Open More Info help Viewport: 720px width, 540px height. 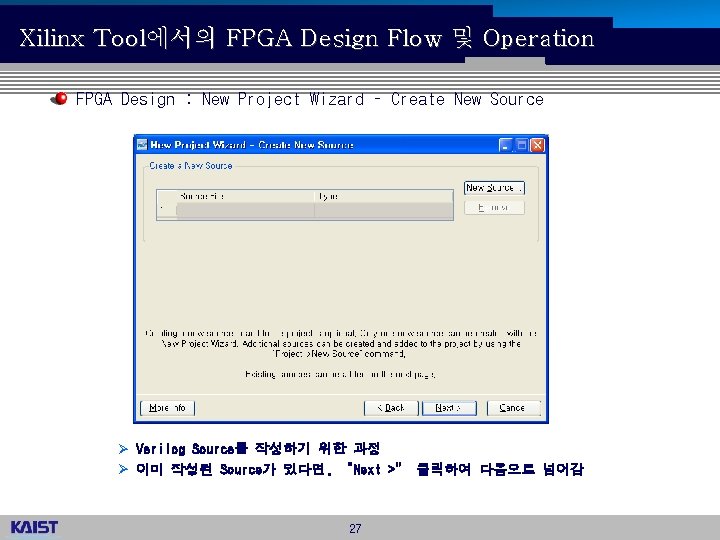pyautogui.click(x=167, y=408)
